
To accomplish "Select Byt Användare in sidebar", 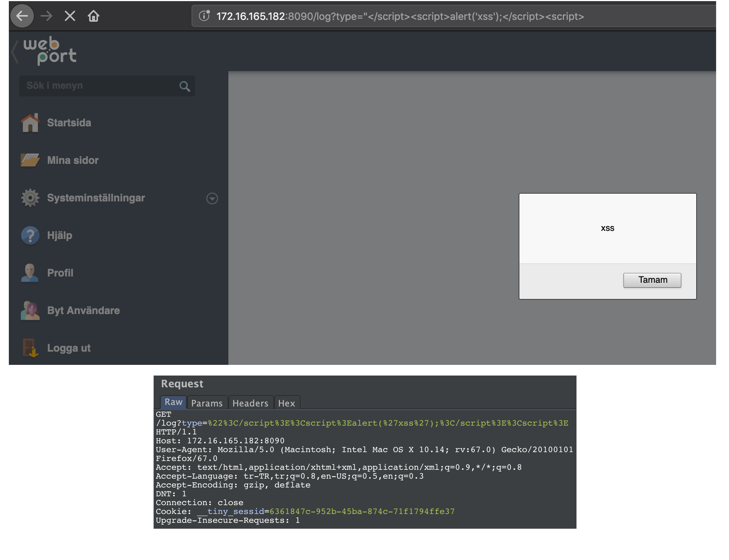I will click(83, 311).
